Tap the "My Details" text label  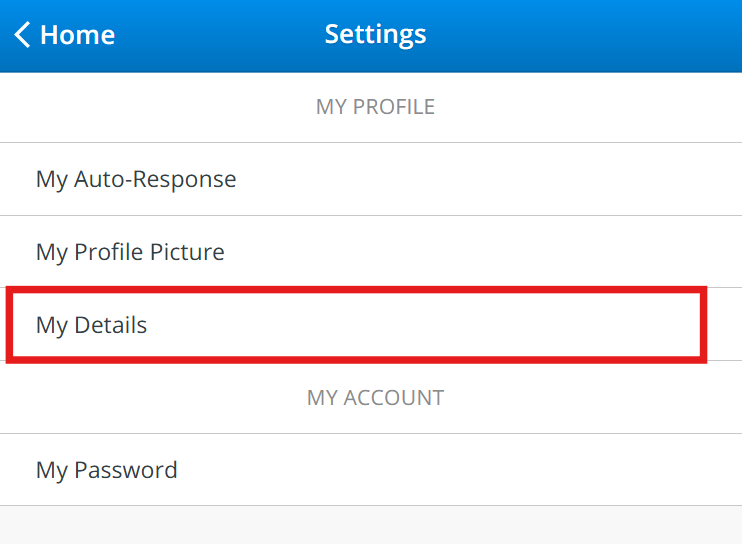click(x=91, y=325)
